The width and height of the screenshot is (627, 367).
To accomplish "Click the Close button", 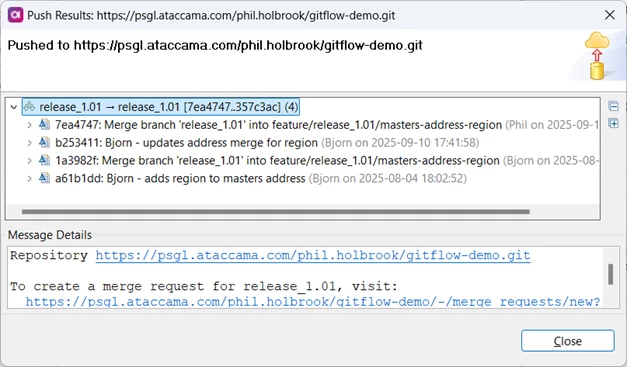I will pyautogui.click(x=567, y=341).
